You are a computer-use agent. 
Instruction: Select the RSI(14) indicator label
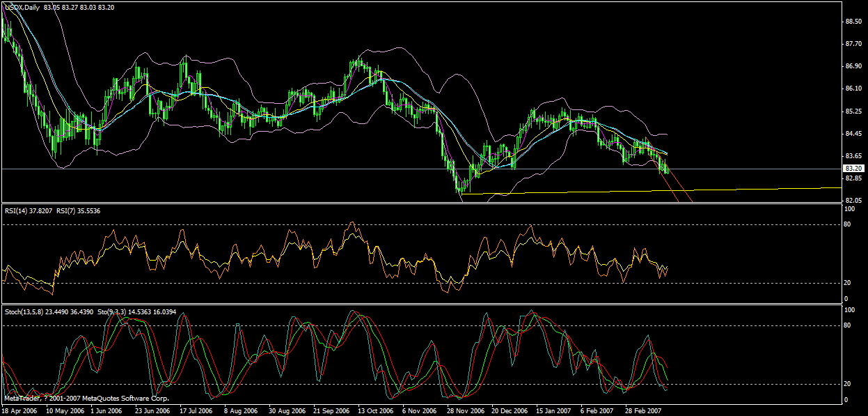pos(29,211)
